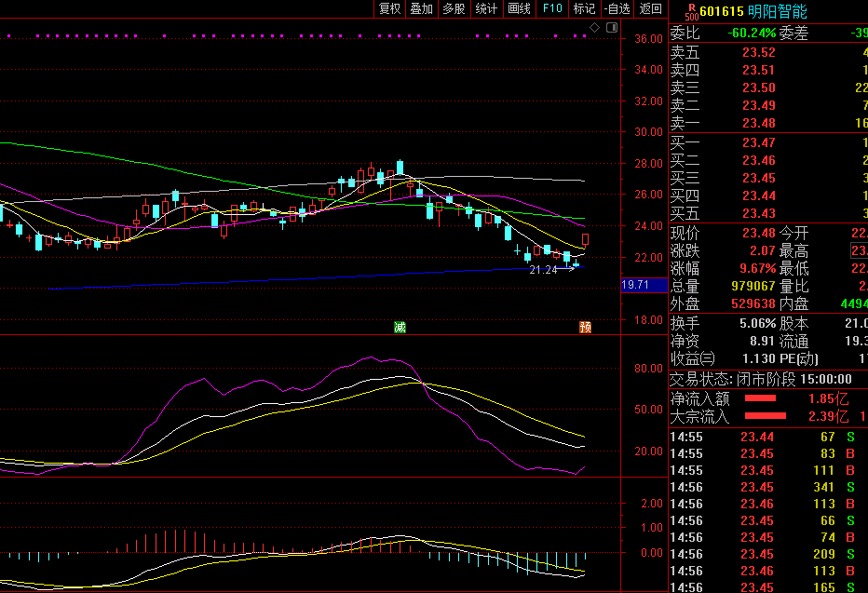868x593 pixels.
Task: Click the latest red candlestick on chart
Action: tap(586, 240)
